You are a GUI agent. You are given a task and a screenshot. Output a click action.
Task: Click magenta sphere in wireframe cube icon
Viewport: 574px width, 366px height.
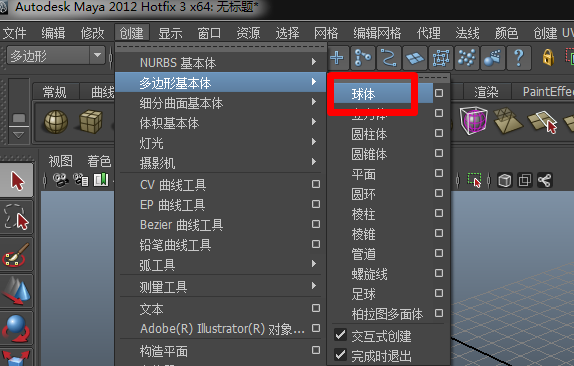pos(473,121)
